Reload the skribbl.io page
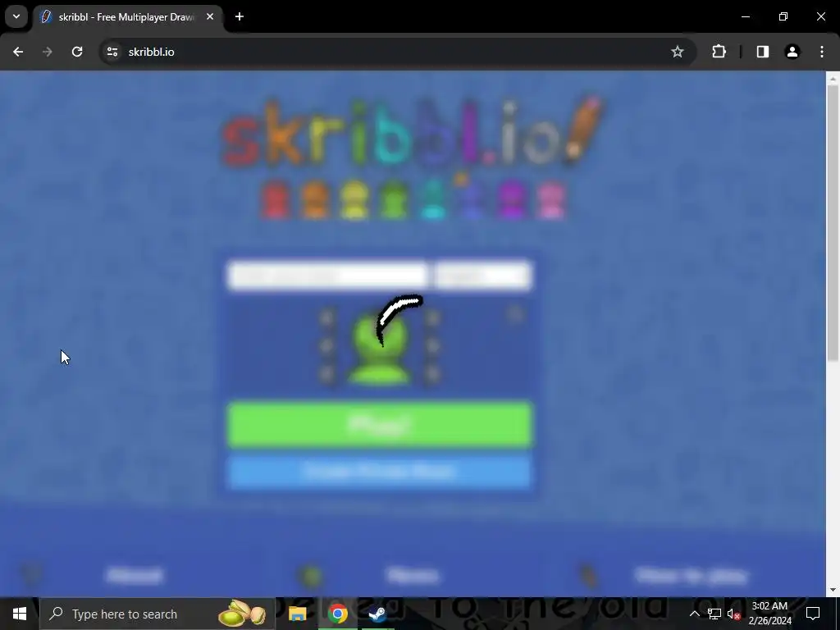Image resolution: width=840 pixels, height=630 pixels. click(77, 52)
